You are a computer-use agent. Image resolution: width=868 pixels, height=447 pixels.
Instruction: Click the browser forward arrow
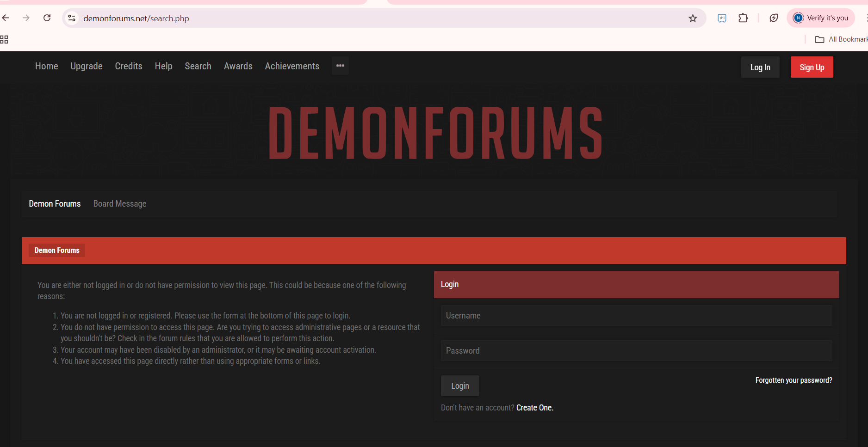(26, 18)
